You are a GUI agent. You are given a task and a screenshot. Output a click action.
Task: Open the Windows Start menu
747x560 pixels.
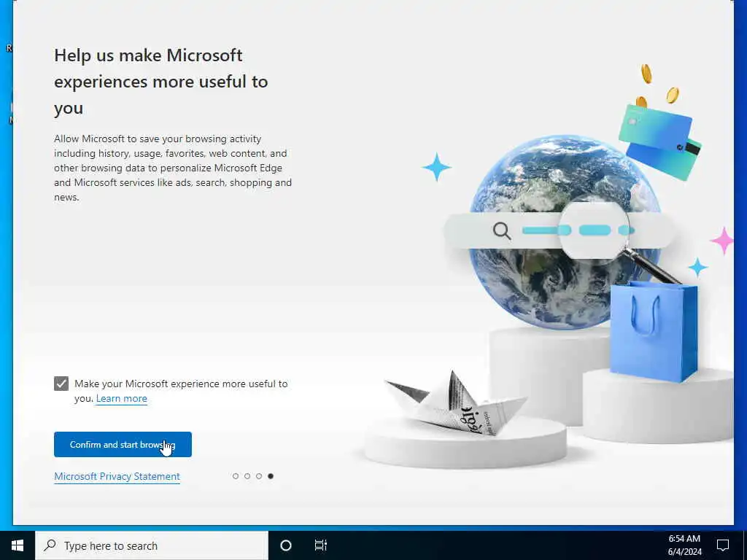tap(18, 545)
